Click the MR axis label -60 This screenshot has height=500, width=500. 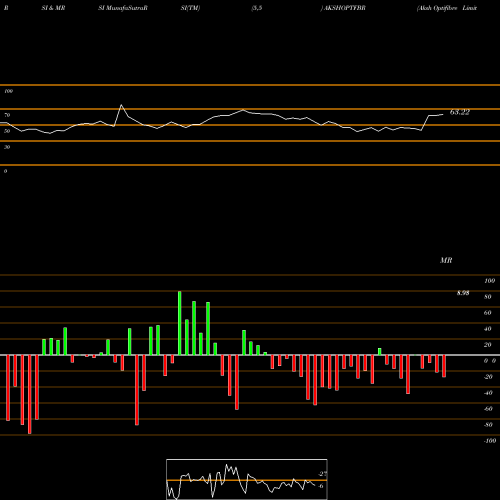tap(488, 409)
